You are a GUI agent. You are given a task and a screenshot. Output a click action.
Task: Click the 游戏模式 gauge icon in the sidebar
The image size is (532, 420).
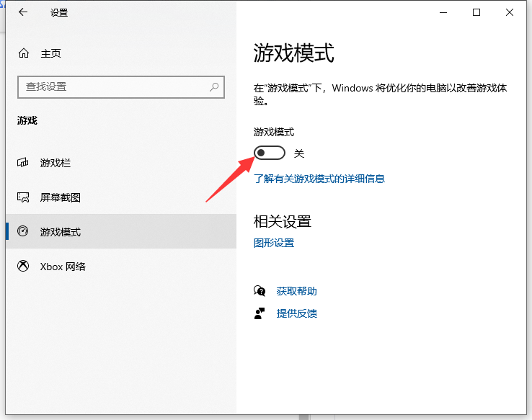[23, 232]
